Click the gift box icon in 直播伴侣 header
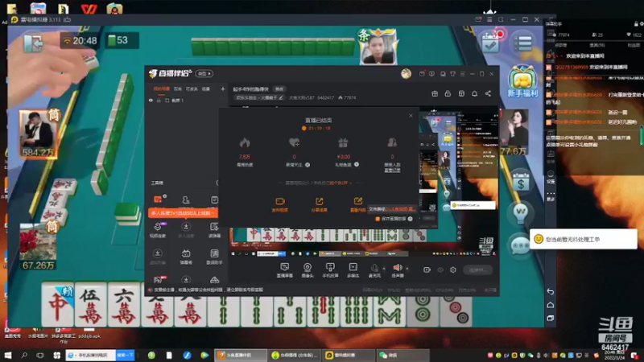Screen dimensions: 644x362 [435, 93]
